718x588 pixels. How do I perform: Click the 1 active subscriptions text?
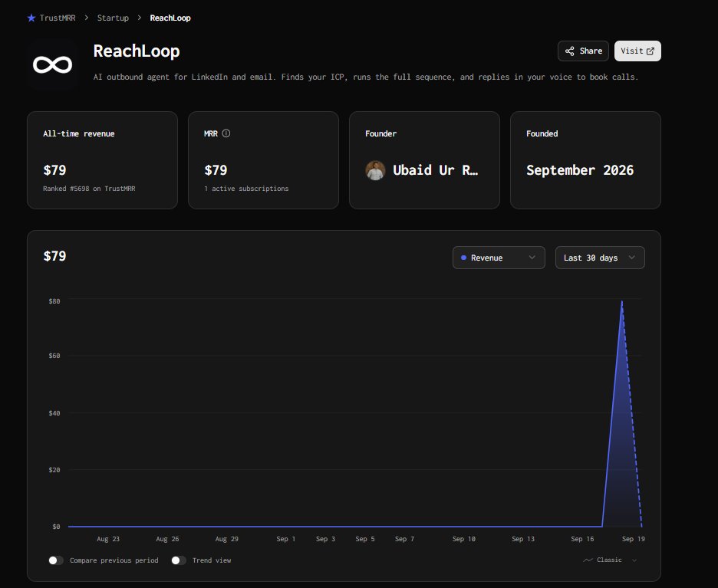click(x=246, y=189)
